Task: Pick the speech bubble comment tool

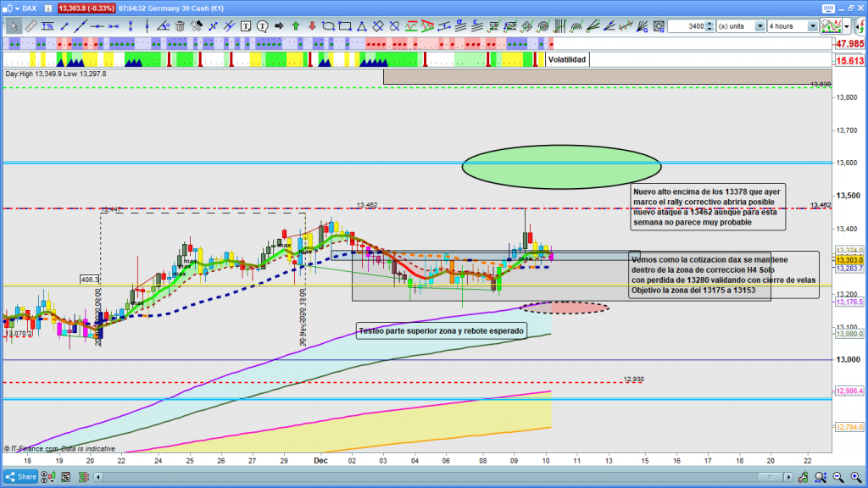Action: (x=260, y=26)
